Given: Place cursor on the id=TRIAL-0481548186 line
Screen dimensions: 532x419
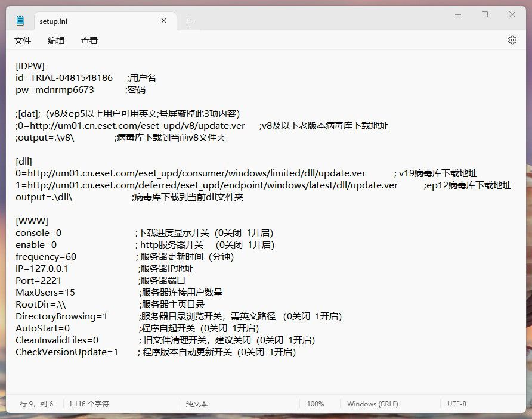Looking at the screenshot, I should 64,77.
